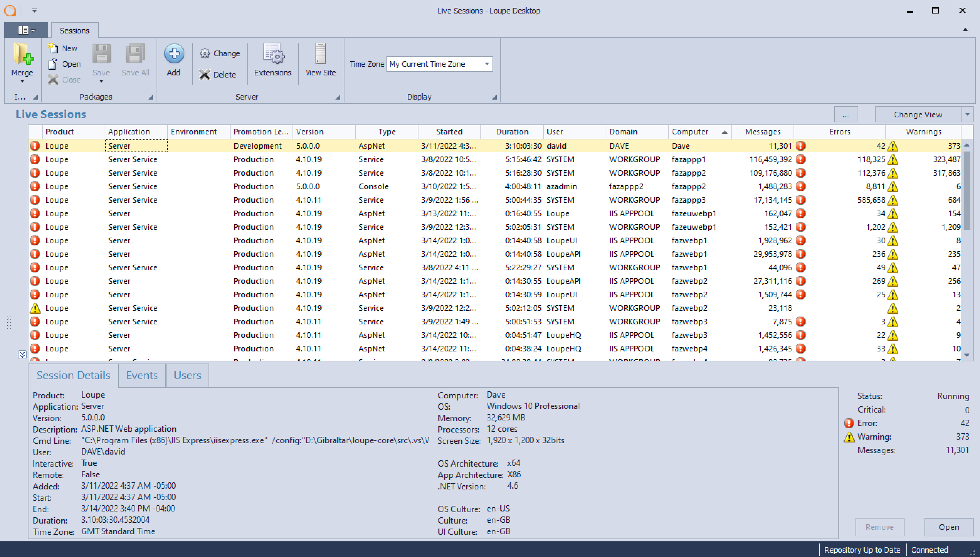Image resolution: width=980 pixels, height=557 pixels.
Task: Click the yellow Warning icon in status summary
Action: coord(849,437)
